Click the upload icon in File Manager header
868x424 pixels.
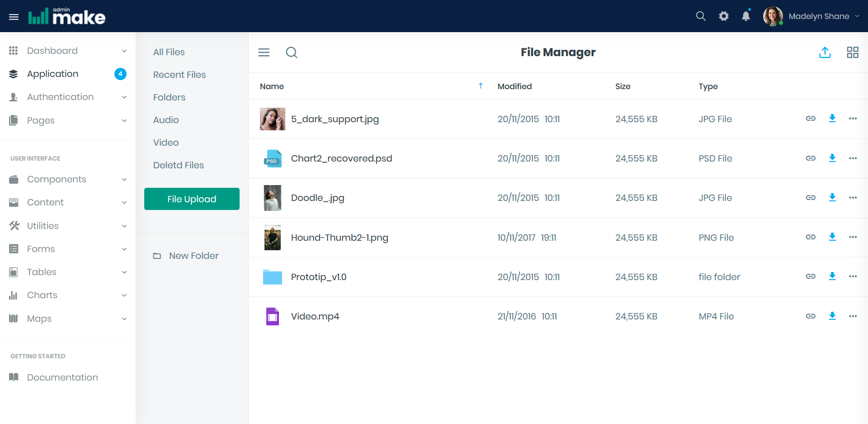click(x=825, y=52)
